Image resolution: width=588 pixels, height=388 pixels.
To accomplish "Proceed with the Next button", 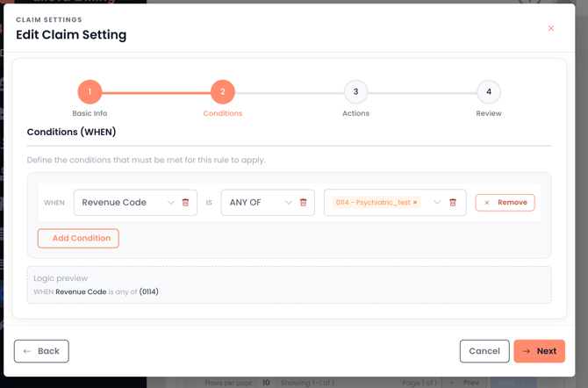I will [539, 351].
